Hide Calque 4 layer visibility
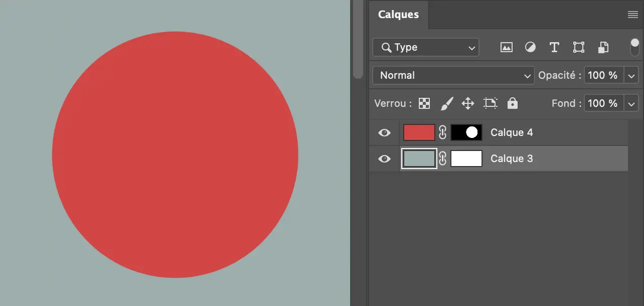Screen dimensions: 644x306 click(384, 132)
